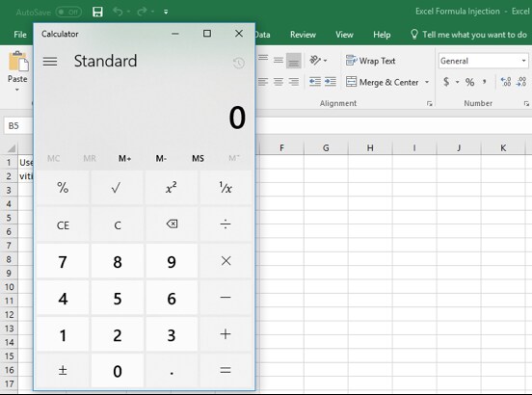The image size is (532, 395).
Task: Click the Select All corner triangle
Action: (12, 148)
